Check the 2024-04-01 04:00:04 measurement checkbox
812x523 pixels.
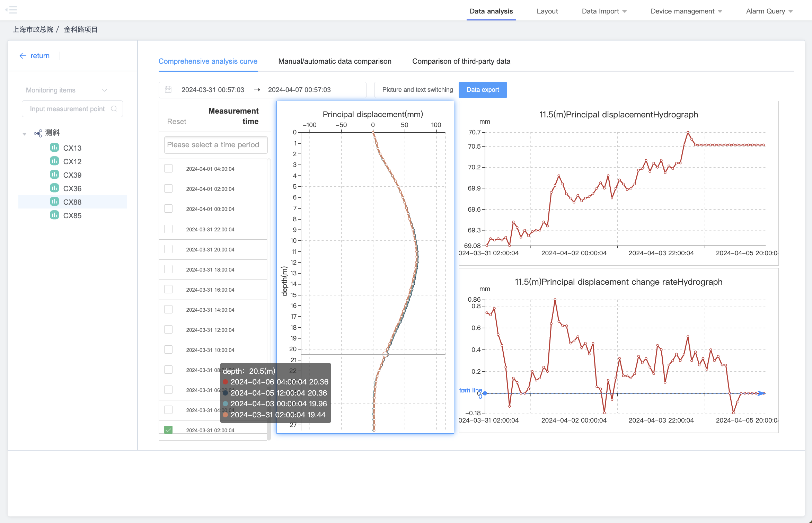(168, 169)
